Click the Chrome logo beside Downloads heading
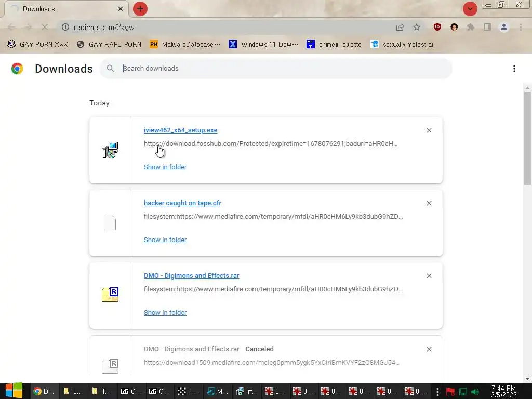The height and width of the screenshot is (399, 532). coord(17,69)
